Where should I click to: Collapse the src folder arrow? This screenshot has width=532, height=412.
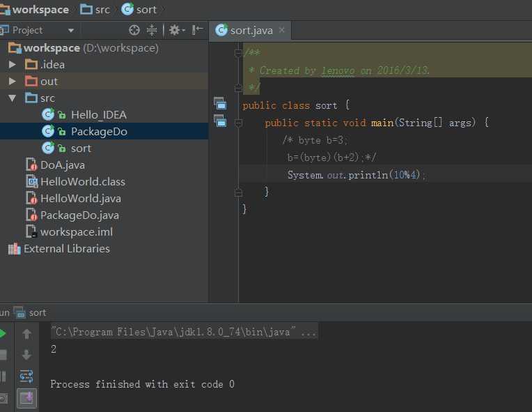[13, 98]
